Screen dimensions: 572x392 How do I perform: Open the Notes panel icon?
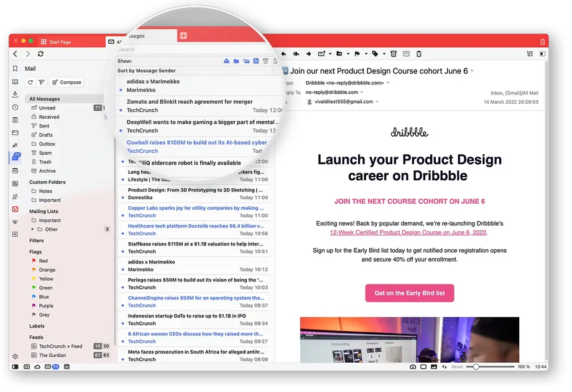[x=15, y=120]
